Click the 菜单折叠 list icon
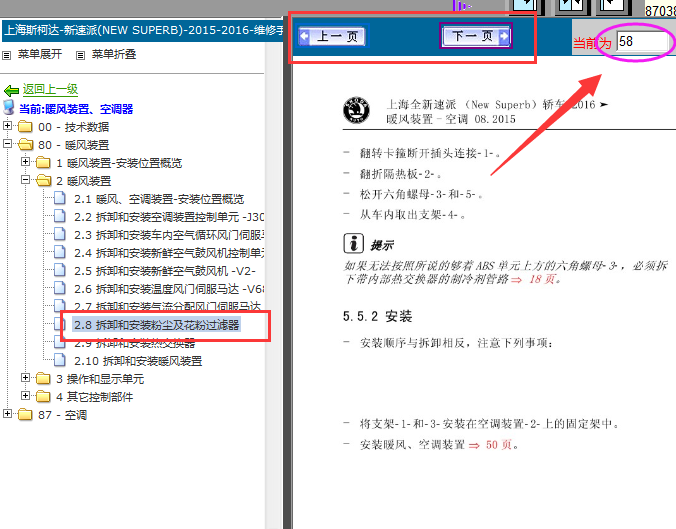Screen dimensions: 676x529 80,55
